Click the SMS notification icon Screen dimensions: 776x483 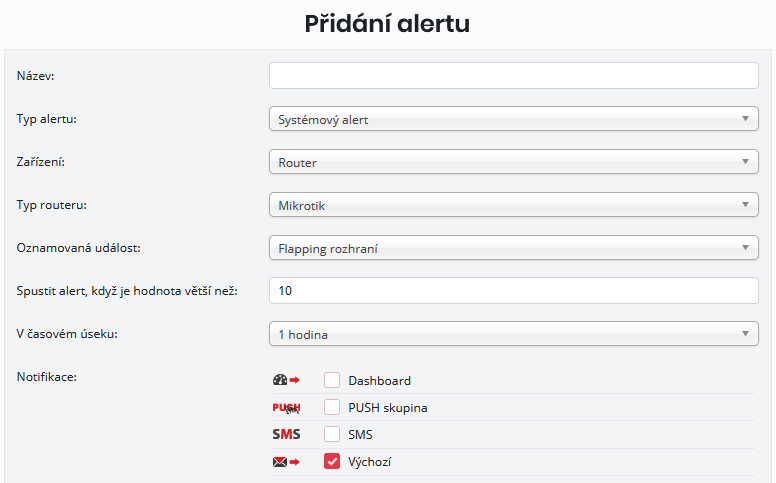(286, 435)
